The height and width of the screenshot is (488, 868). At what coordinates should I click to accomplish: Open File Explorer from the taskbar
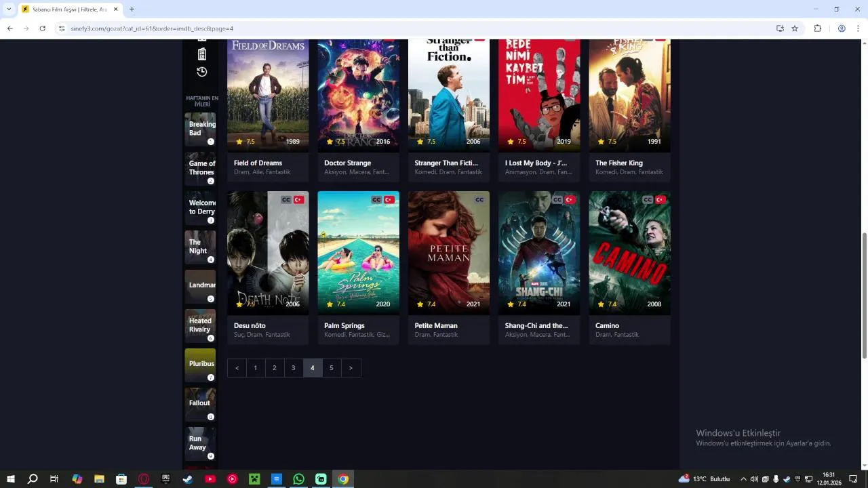(99, 479)
